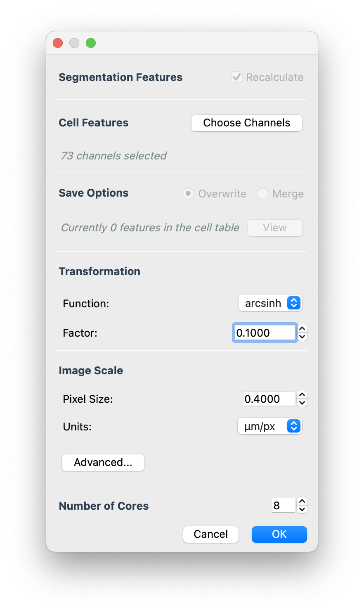
Task: Select the Overwrite save option
Action: [188, 193]
